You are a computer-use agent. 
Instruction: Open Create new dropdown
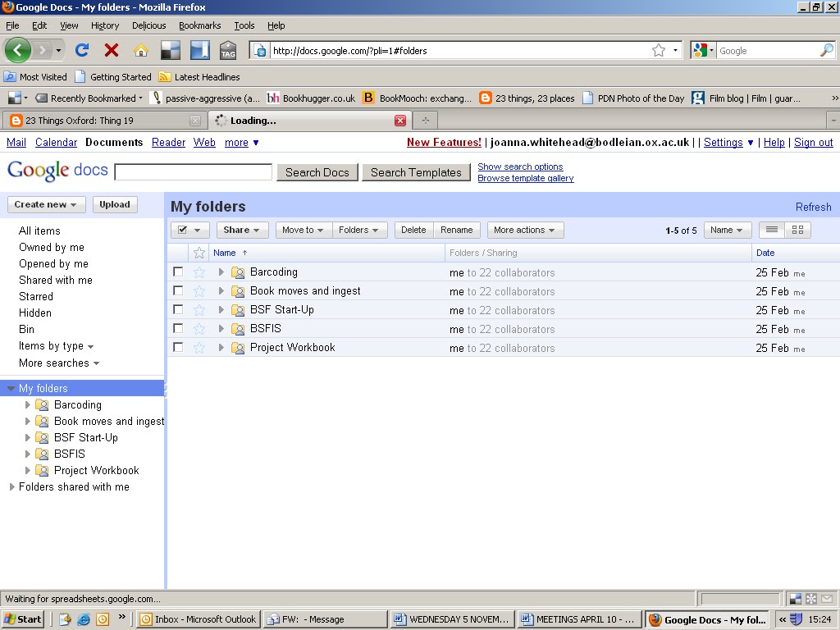tap(45, 204)
